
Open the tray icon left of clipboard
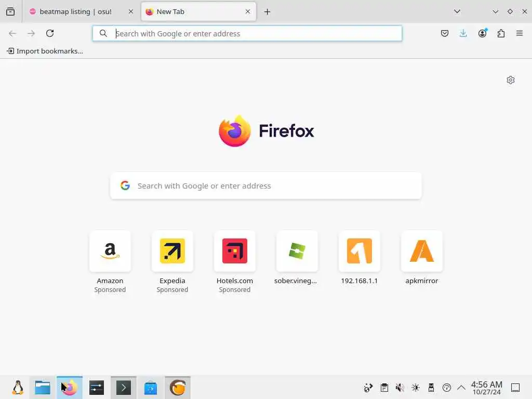[x=368, y=388]
